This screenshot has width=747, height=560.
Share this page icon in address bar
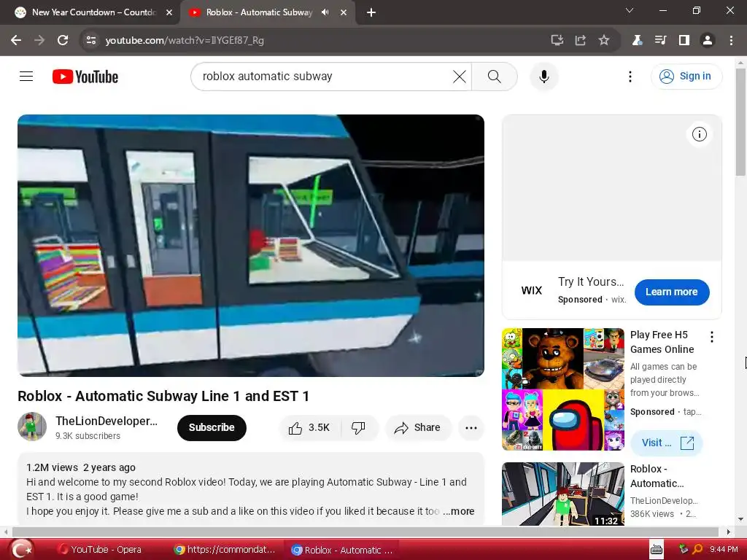point(580,40)
